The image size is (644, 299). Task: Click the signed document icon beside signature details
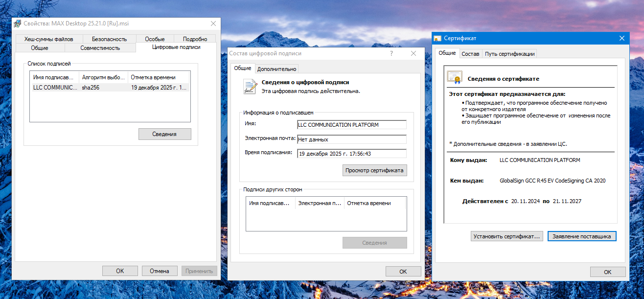250,86
